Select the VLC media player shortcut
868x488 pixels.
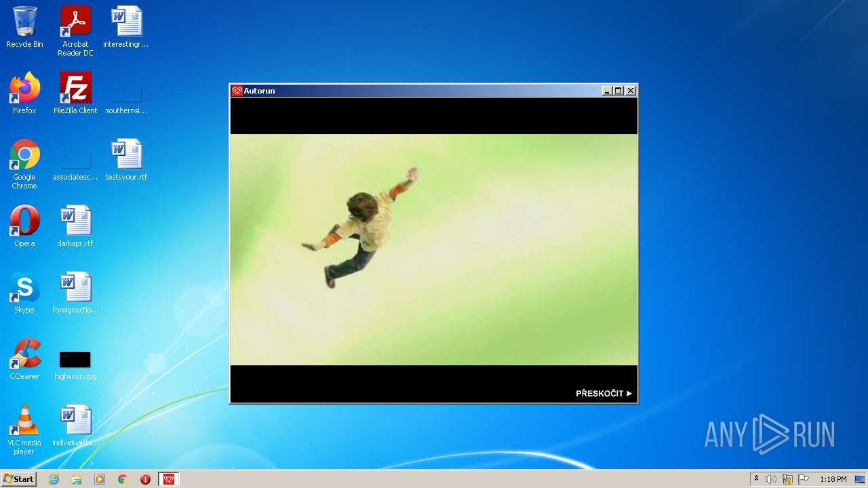24,430
